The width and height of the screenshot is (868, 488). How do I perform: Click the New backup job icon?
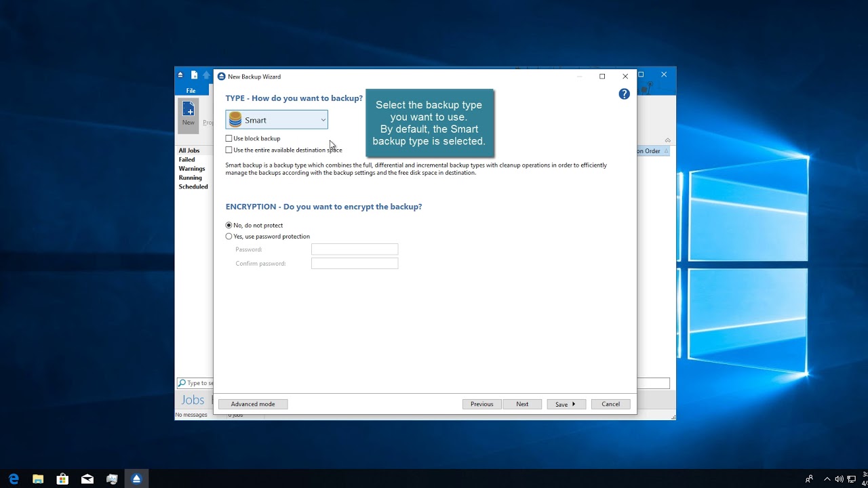(x=188, y=110)
